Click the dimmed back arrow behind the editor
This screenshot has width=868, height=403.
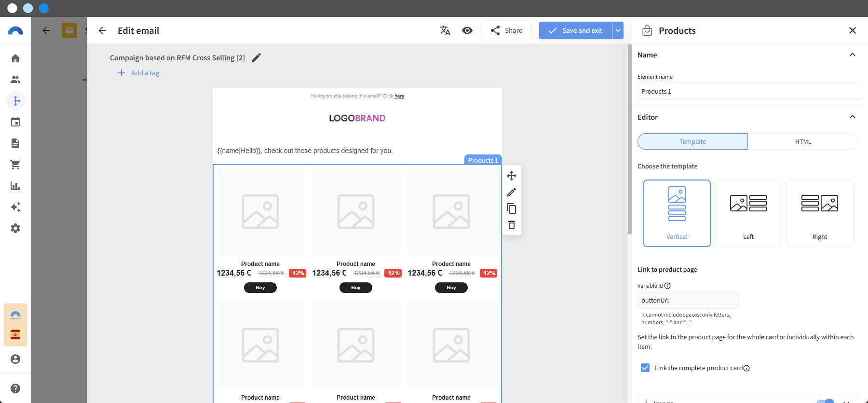pos(46,30)
